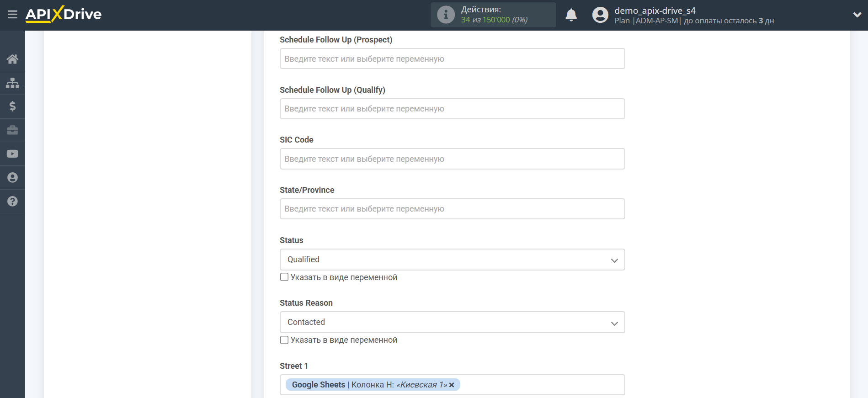
Task: Open the Status Reason dropdown showing Contacted
Action: pyautogui.click(x=452, y=322)
